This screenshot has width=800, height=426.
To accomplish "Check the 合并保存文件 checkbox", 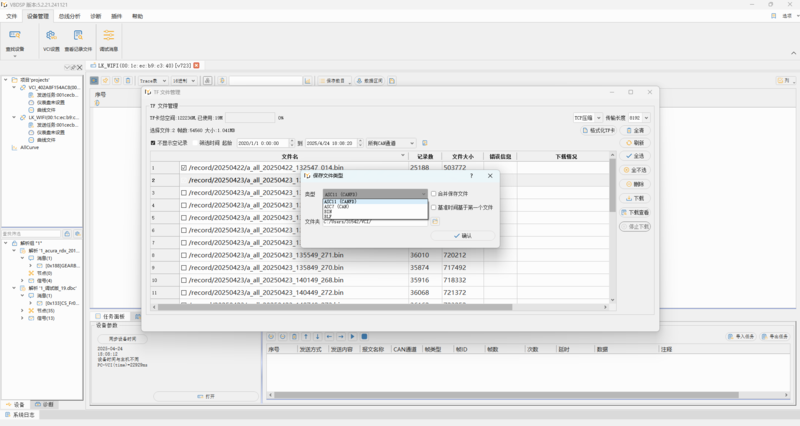I will tap(433, 194).
